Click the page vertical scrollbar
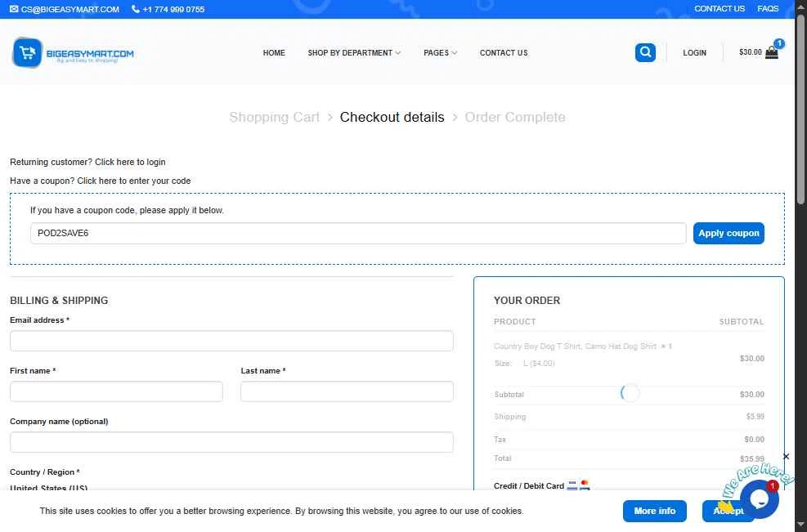The width and height of the screenshot is (807, 532). tap(800, 109)
